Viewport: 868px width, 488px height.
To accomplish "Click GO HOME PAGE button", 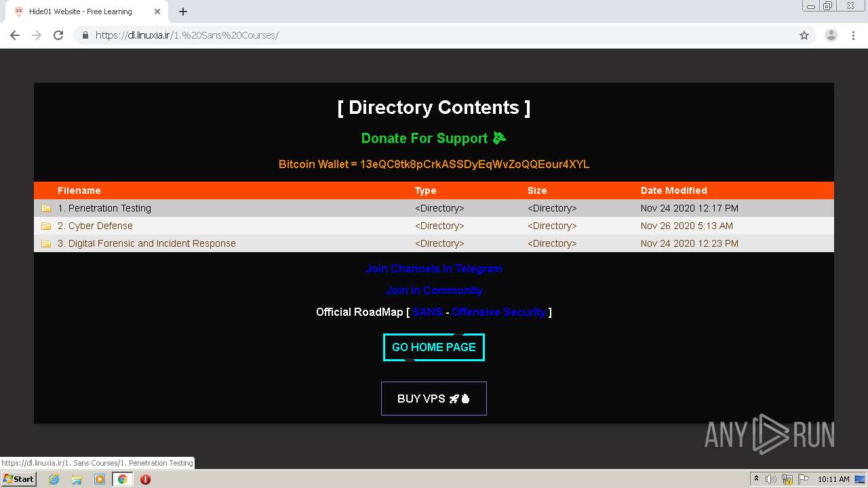I will (x=434, y=347).
